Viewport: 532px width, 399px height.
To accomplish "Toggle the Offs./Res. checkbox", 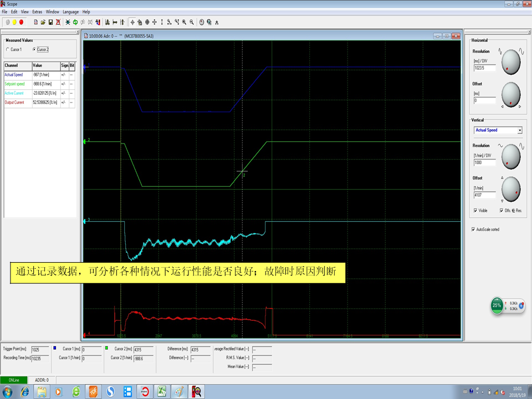I will tap(502, 211).
